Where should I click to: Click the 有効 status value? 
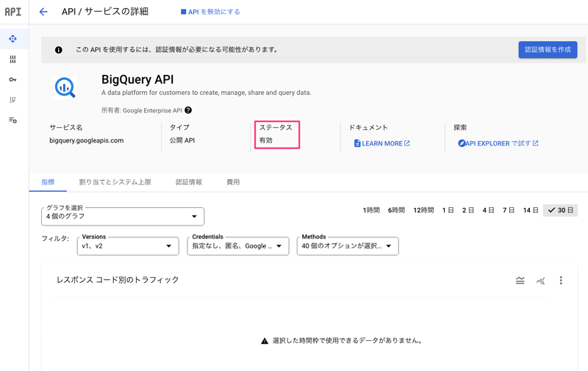point(266,140)
